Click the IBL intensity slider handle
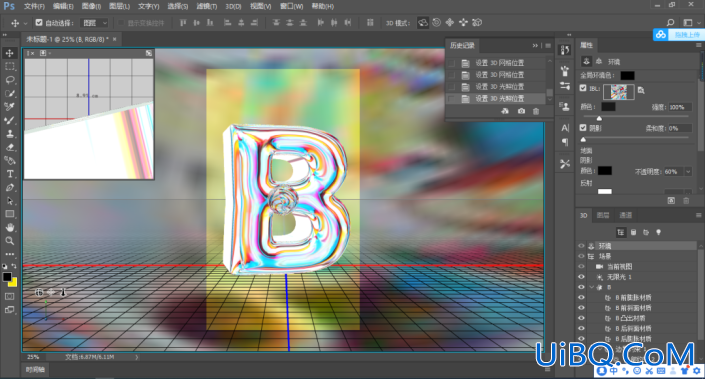 click(599, 118)
